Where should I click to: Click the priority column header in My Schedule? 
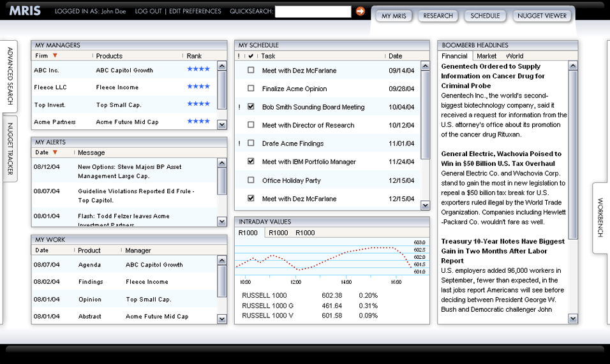pos(239,56)
